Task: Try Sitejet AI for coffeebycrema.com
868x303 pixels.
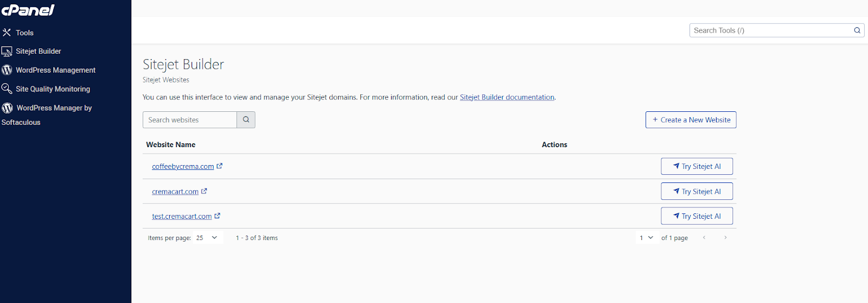Action: click(697, 167)
